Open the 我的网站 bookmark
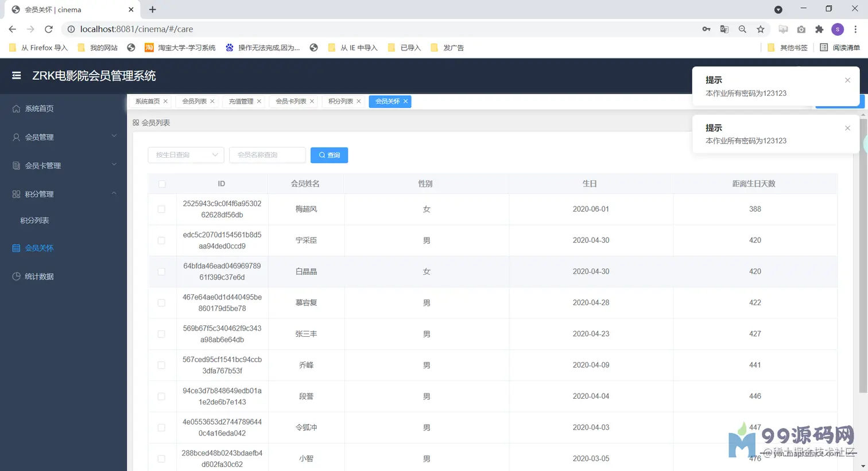This screenshot has height=471, width=868. (x=98, y=48)
